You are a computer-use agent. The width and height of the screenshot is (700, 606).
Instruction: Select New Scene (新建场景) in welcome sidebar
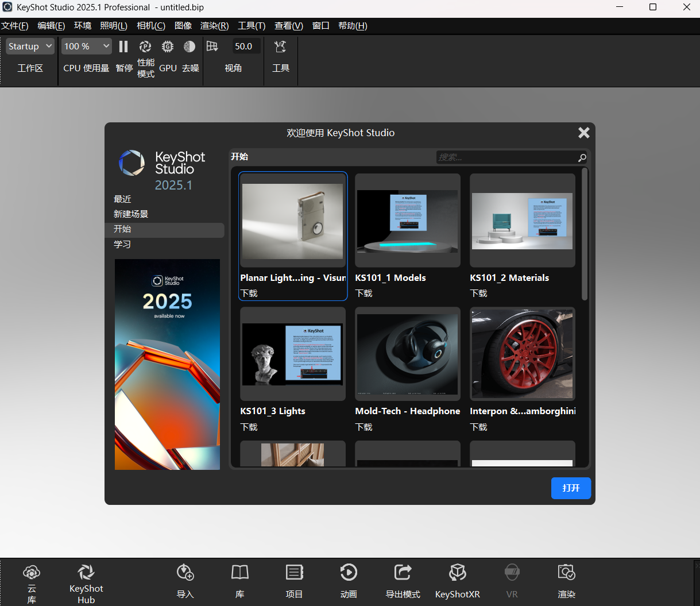[131, 214]
